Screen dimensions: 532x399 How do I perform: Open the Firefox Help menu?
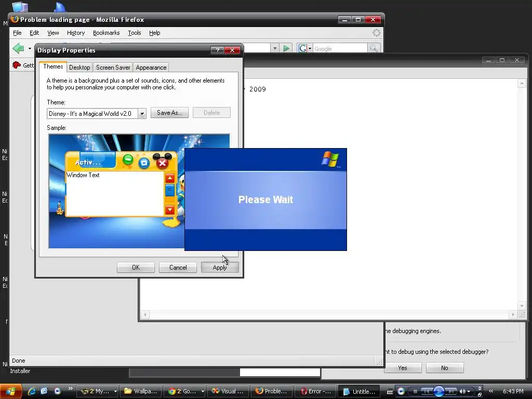tap(154, 33)
